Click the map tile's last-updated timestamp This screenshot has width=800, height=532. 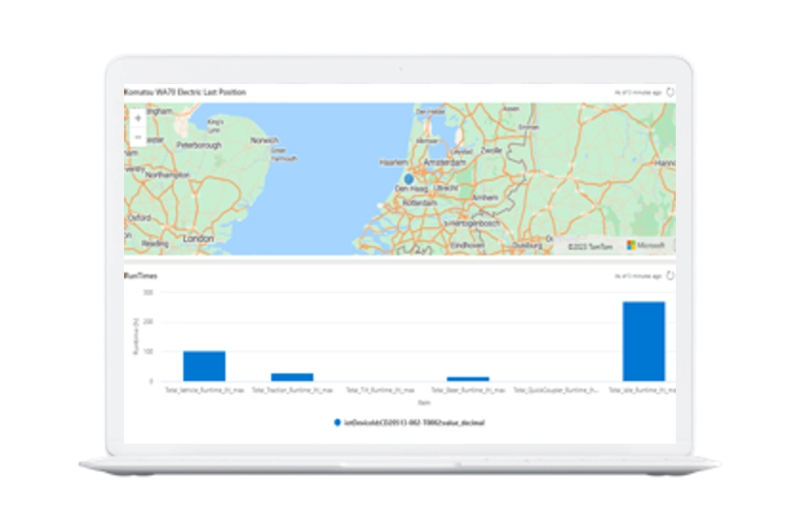click(x=637, y=92)
